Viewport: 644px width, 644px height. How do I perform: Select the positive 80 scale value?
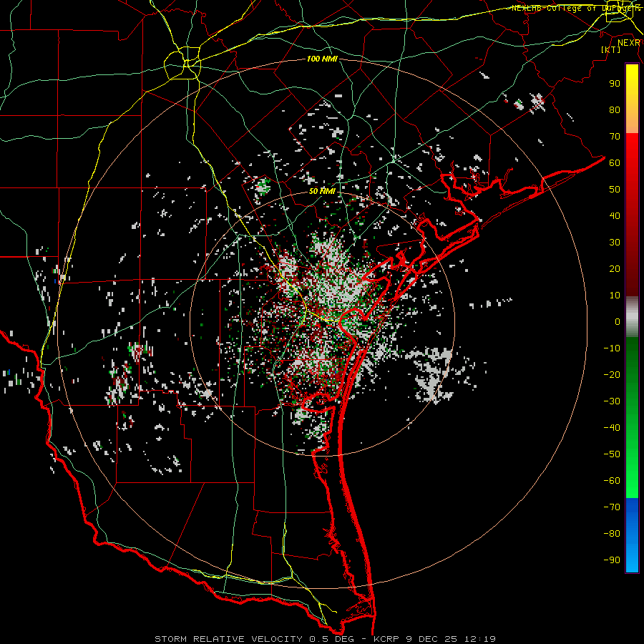click(x=615, y=110)
